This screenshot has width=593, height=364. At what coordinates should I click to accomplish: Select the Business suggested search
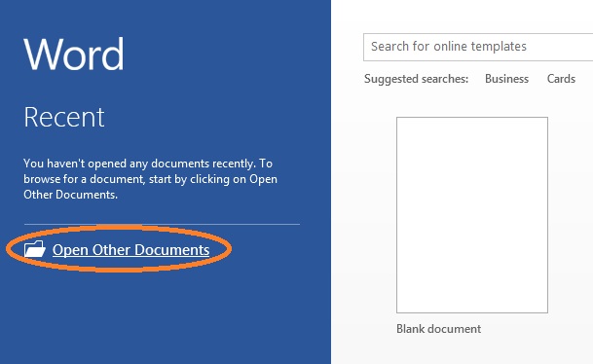click(506, 79)
